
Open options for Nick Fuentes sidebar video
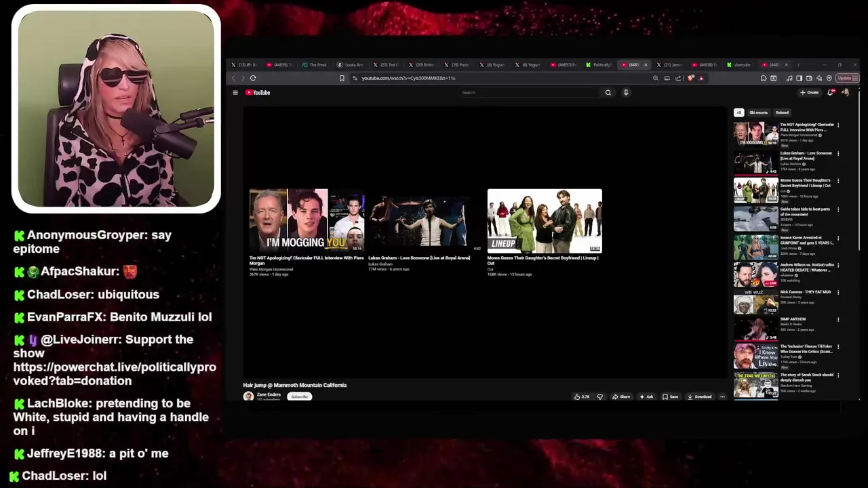click(838, 293)
